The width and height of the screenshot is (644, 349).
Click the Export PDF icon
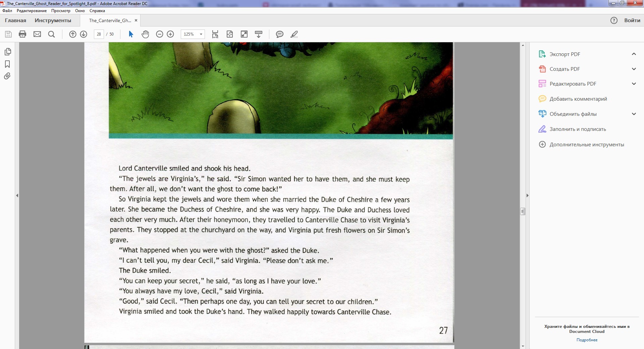(542, 54)
